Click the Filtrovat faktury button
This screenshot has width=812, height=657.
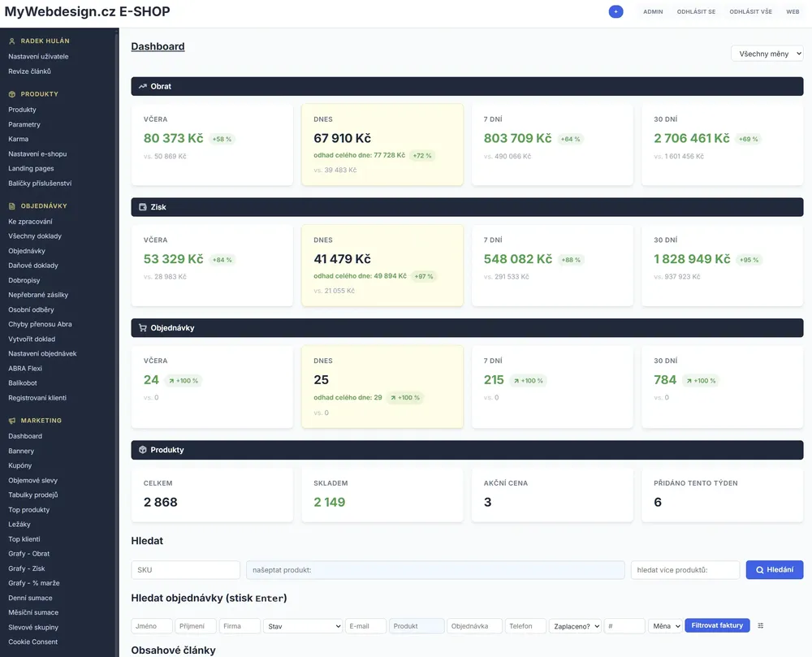(717, 625)
